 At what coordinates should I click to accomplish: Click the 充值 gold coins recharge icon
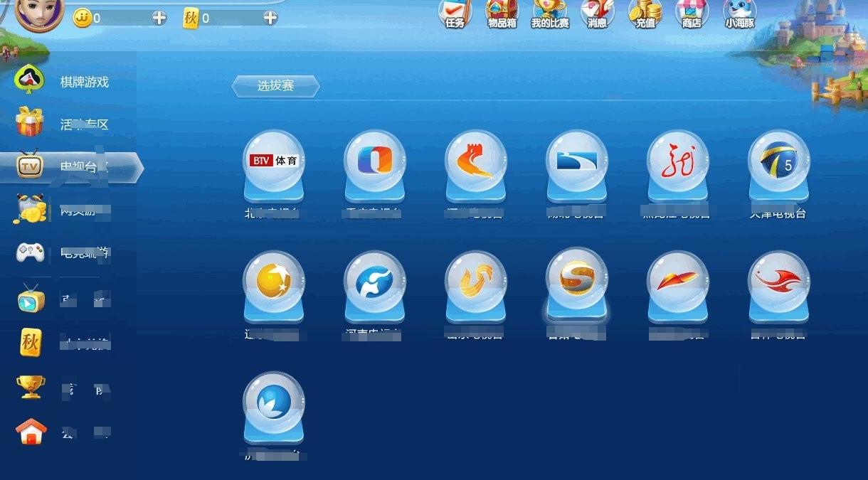tap(645, 13)
